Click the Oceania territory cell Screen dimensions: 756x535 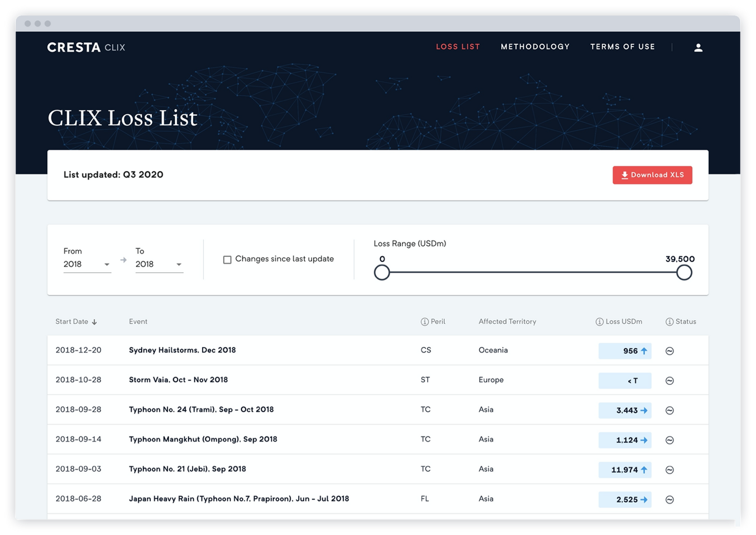tap(493, 350)
